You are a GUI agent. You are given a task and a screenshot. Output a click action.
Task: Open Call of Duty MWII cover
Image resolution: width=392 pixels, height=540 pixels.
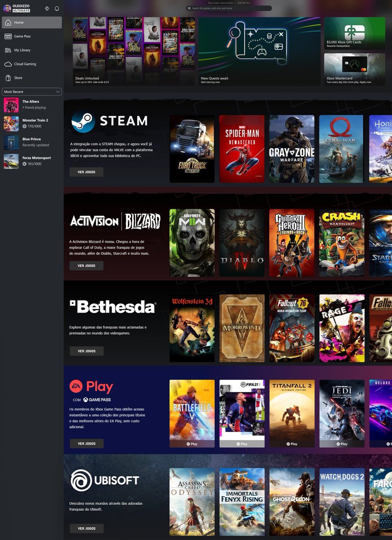pyautogui.click(x=192, y=243)
